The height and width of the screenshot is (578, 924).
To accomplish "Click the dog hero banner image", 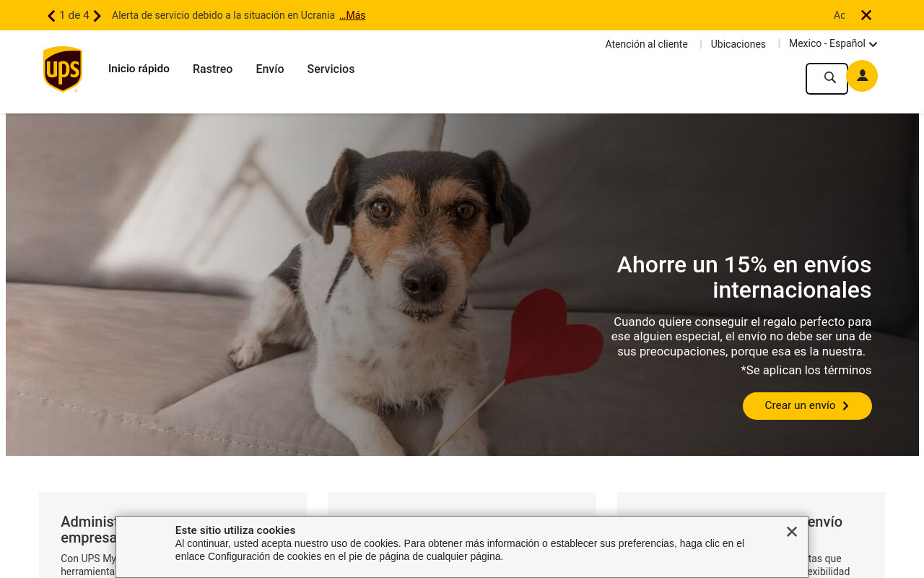I will [x=462, y=285].
